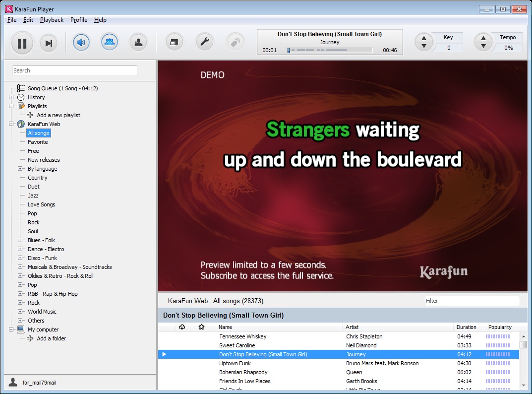
Task: Click the song list scrollbar thumb
Action: (523, 344)
